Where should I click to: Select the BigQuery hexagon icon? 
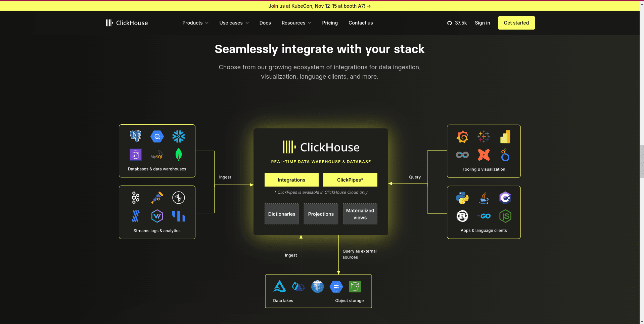157,136
